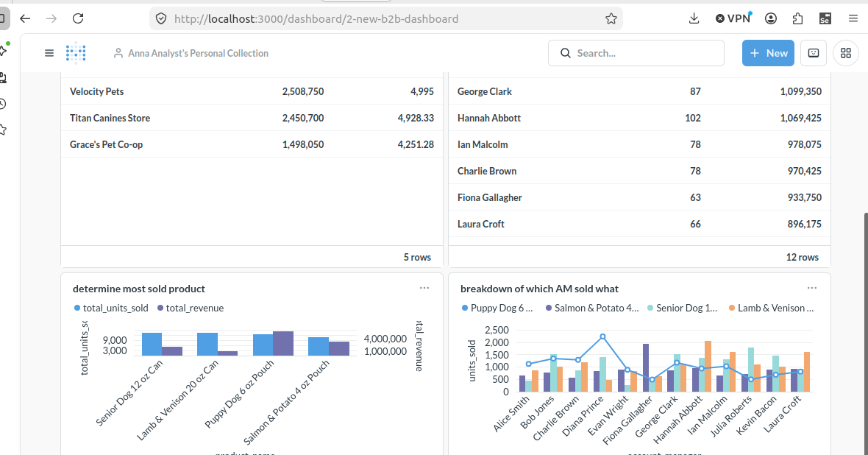Select the Fiona Gallagher table cell
This screenshot has height=455, width=868.
click(x=489, y=198)
